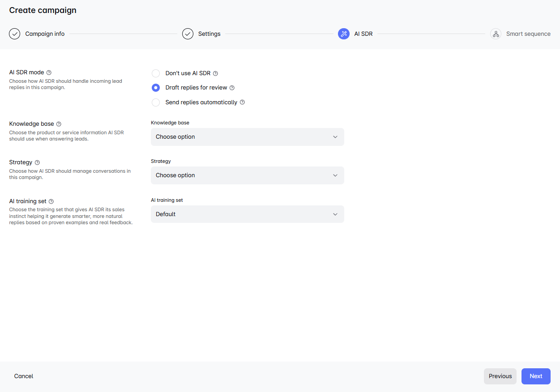Open help icon beside Don't use AI SDR

[215, 73]
